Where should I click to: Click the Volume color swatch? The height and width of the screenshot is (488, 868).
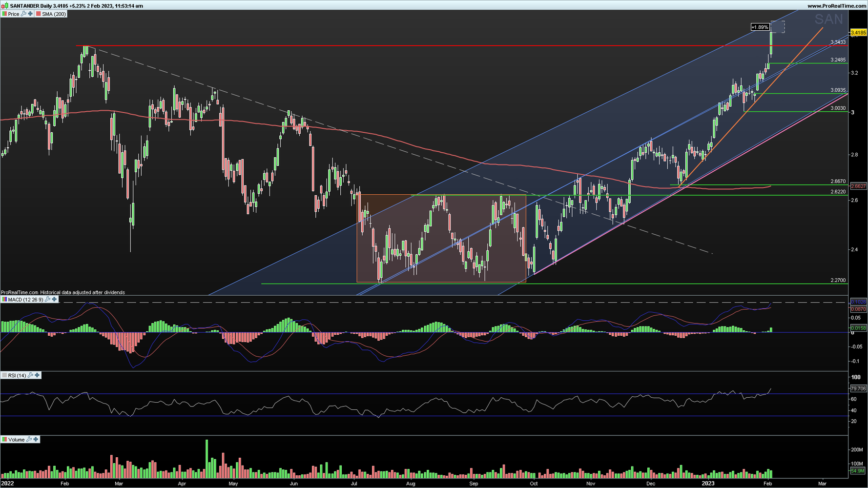point(4,440)
